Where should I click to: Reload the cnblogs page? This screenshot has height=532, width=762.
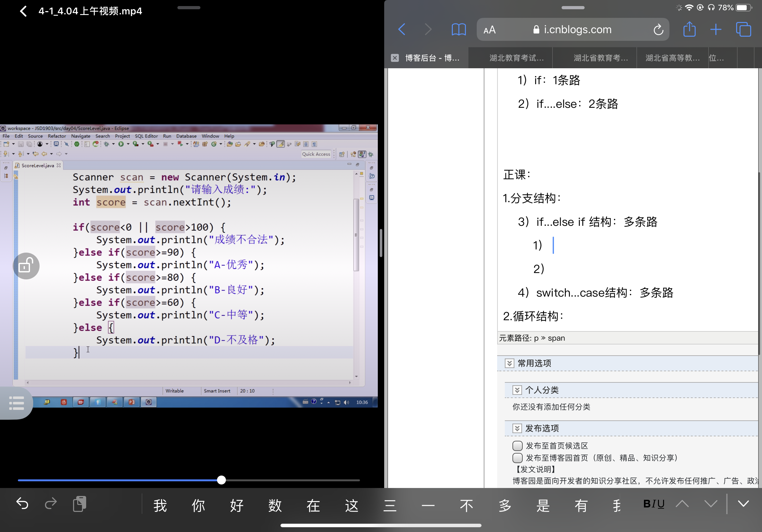658,30
